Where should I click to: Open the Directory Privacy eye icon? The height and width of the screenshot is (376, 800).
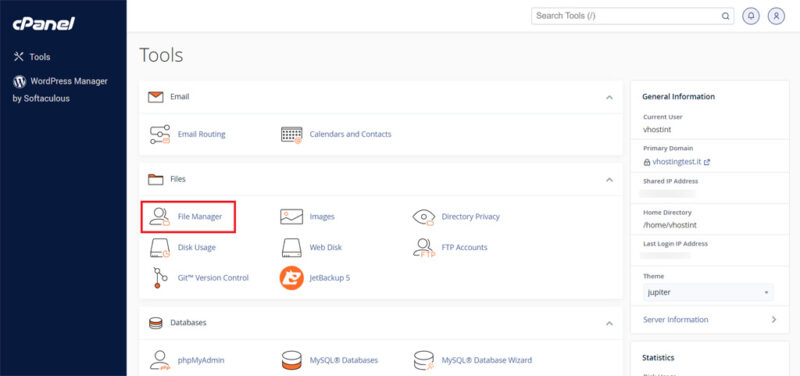pyautogui.click(x=423, y=217)
